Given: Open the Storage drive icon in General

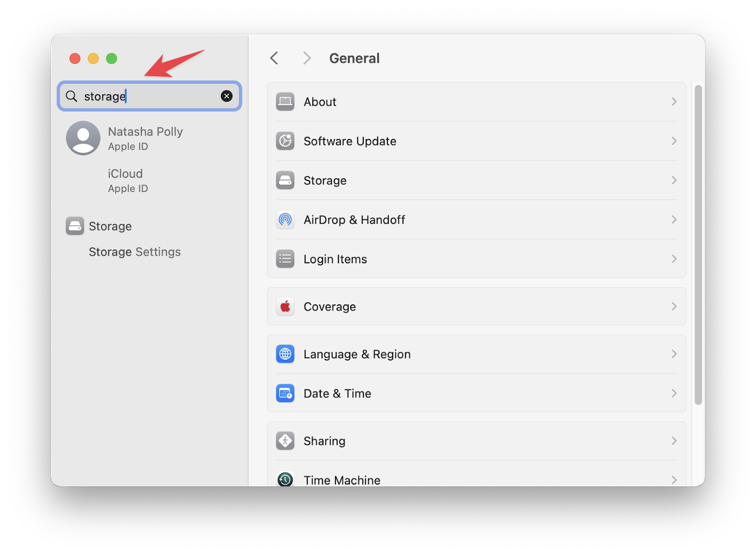Looking at the screenshot, I should (285, 180).
